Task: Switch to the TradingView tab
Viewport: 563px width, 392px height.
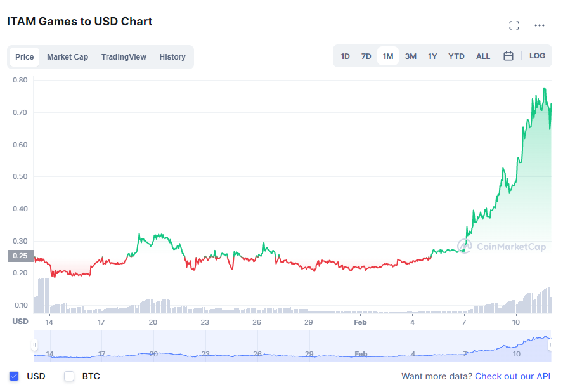Action: (124, 56)
